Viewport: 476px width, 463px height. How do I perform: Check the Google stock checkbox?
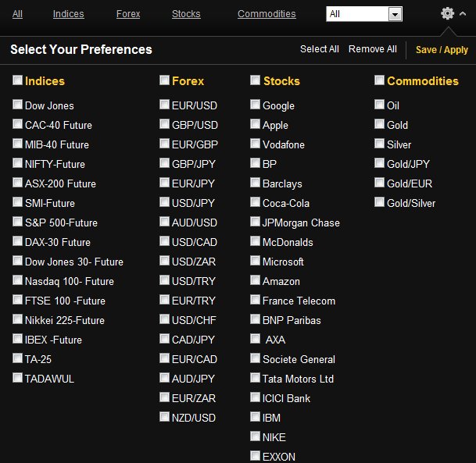(256, 105)
